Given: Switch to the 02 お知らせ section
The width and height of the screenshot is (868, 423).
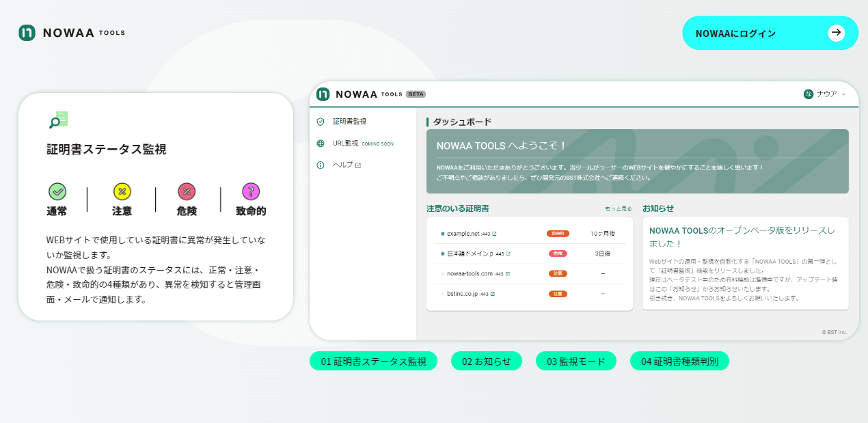Looking at the screenshot, I should coord(487,360).
